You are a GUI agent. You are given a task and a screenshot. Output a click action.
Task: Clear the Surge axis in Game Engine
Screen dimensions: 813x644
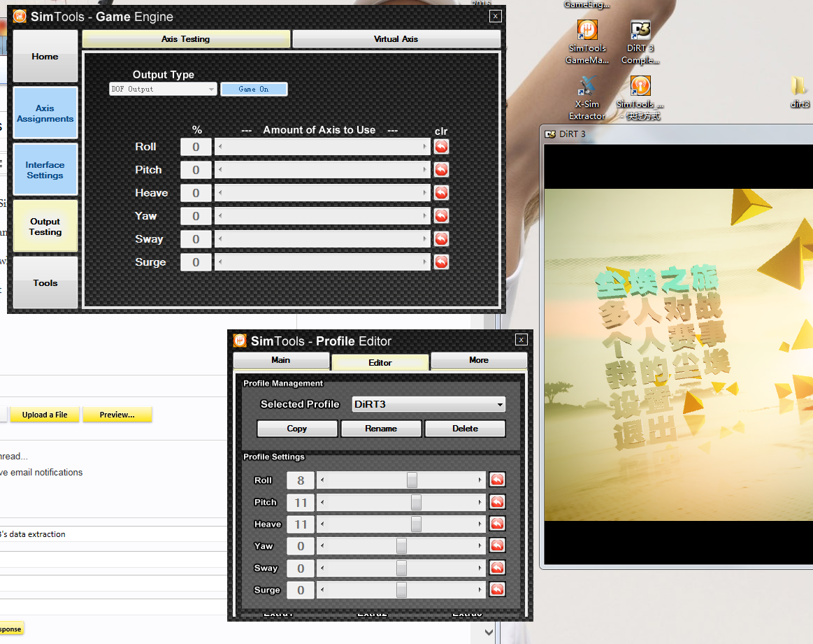click(x=441, y=262)
